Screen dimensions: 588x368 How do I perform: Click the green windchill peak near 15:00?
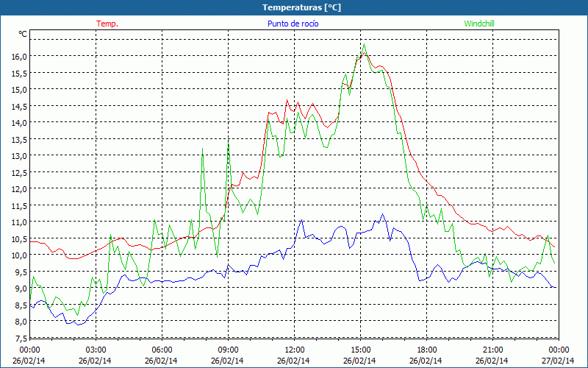364,44
